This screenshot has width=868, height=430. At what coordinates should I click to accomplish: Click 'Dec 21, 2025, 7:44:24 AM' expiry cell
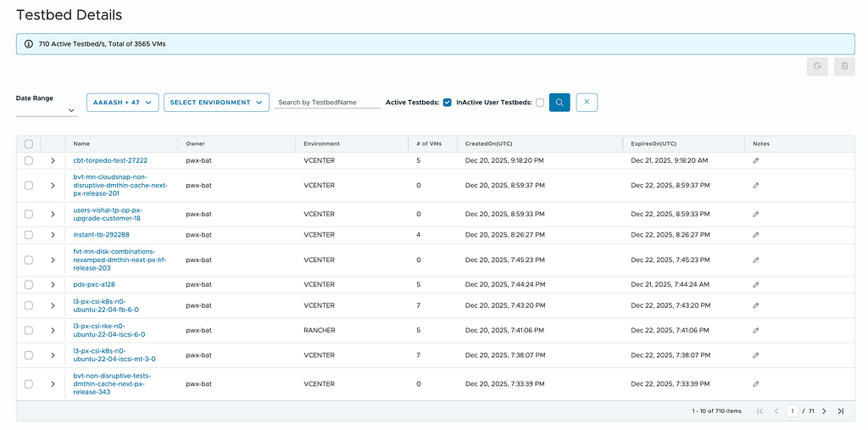pos(670,285)
